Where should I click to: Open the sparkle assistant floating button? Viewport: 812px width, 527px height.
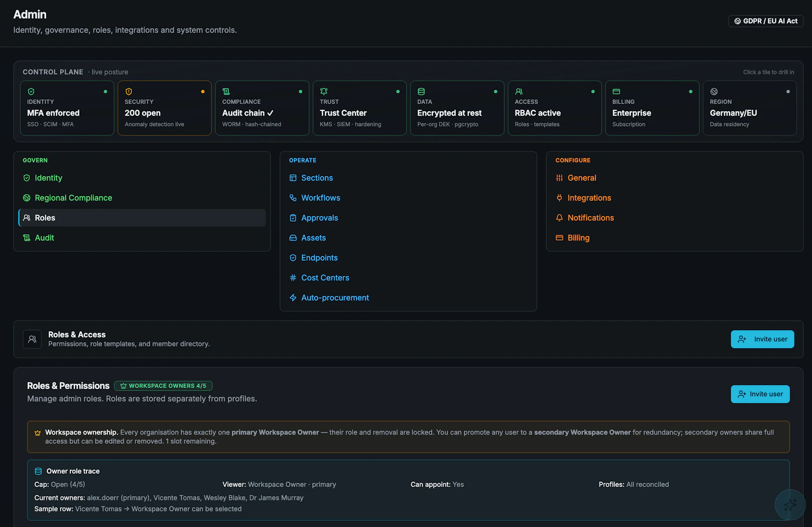coord(790,505)
